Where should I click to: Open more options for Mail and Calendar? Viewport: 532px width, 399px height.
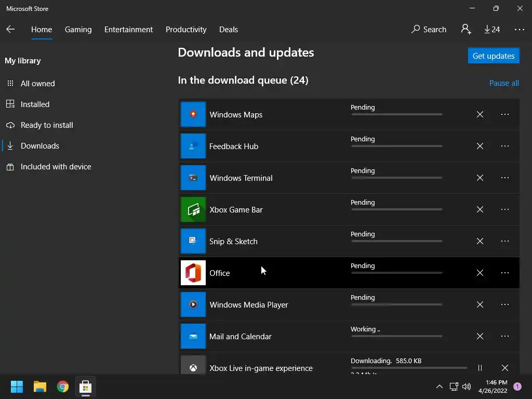click(505, 336)
